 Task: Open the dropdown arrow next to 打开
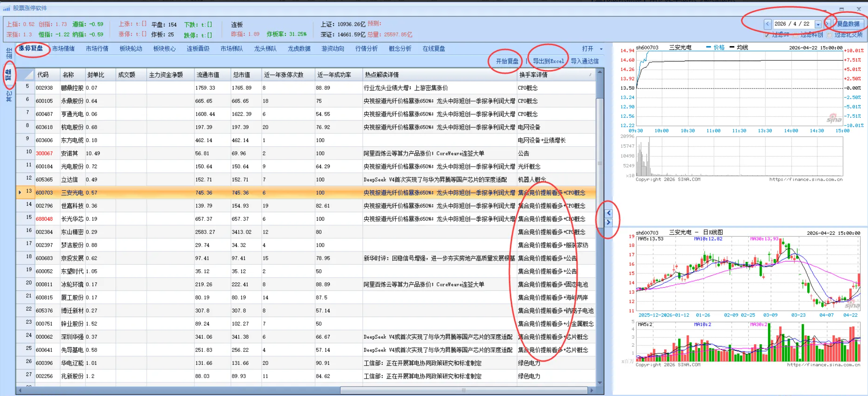click(x=601, y=49)
